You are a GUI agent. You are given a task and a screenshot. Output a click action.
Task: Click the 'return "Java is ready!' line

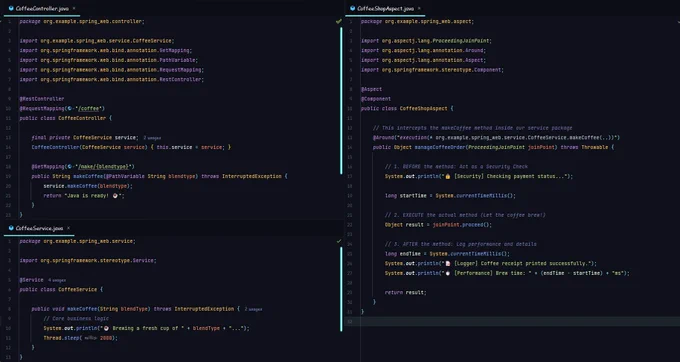84,196
